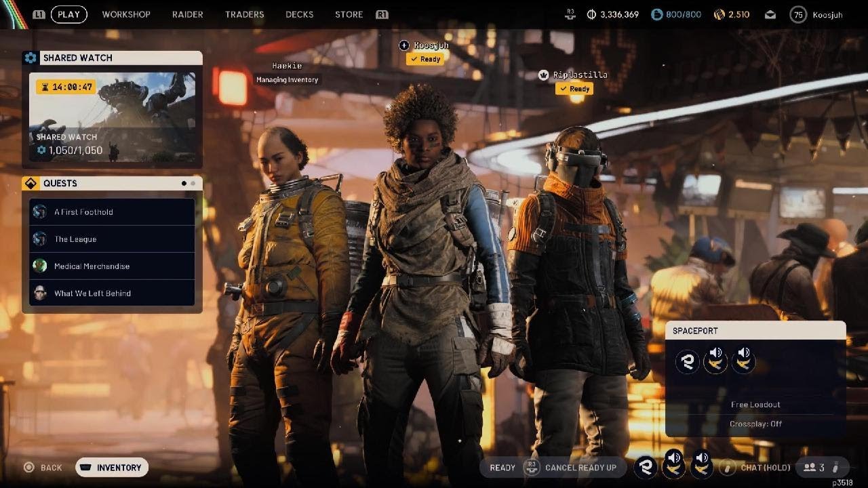
Task: Click Haekie's Managing Inventory status label
Action: click(287, 79)
